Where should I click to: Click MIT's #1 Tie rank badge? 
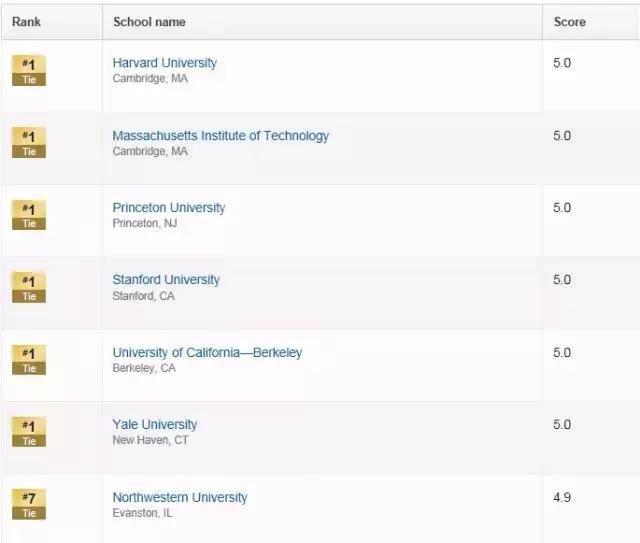29,142
